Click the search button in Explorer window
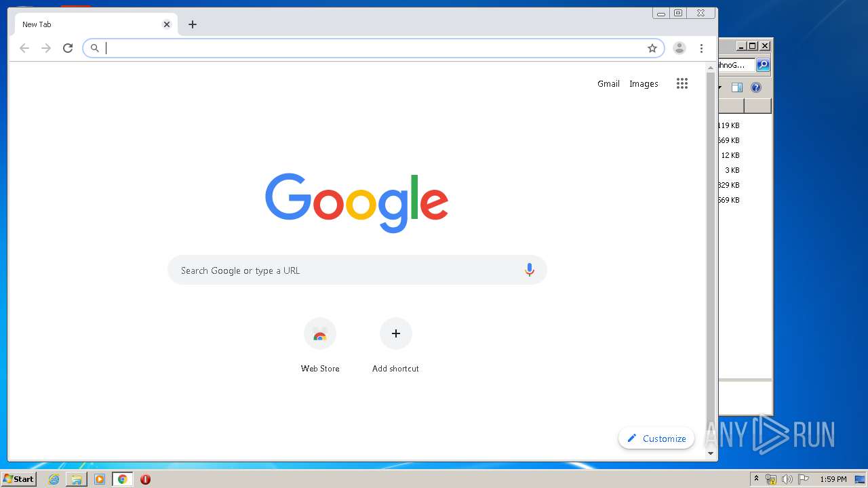 pyautogui.click(x=763, y=65)
